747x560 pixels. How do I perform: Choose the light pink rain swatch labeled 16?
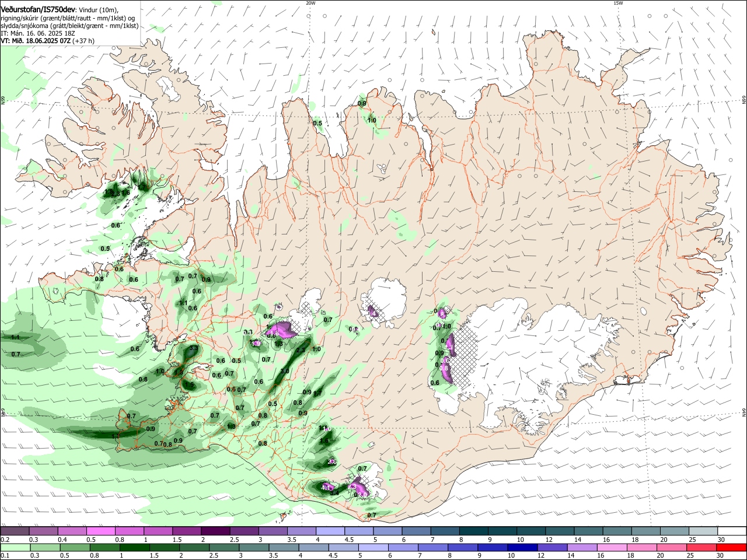[612, 547]
